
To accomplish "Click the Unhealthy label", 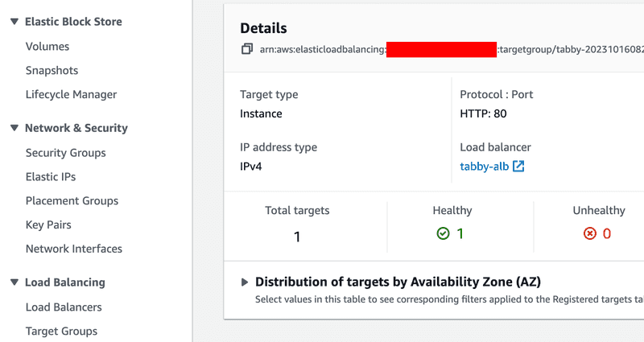I will (599, 210).
